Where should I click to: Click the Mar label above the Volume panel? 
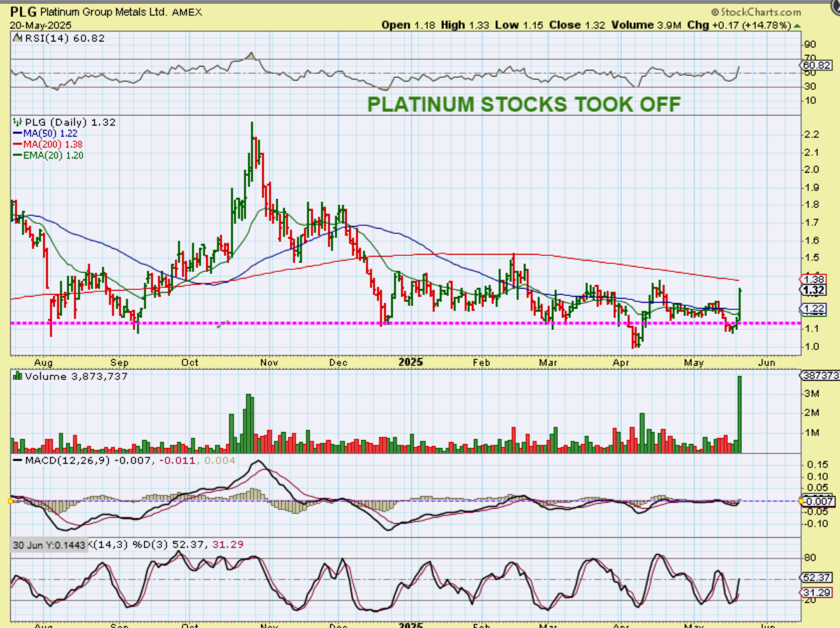tap(548, 363)
